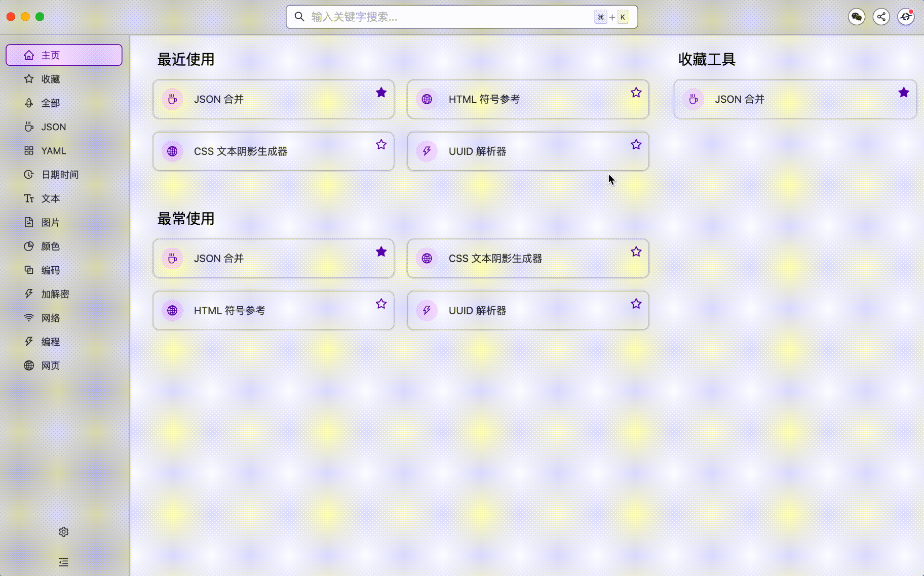Click the share icon in top bar
Screen dimensions: 924x576
tap(881, 17)
